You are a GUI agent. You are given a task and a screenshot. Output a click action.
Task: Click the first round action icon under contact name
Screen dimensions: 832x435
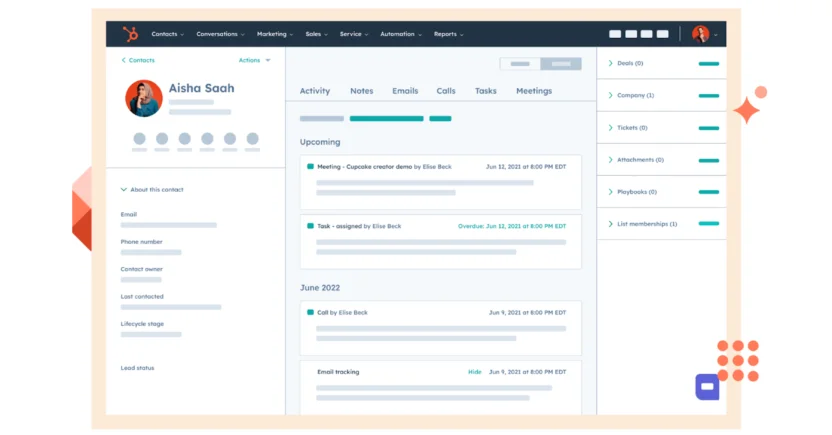(x=139, y=139)
